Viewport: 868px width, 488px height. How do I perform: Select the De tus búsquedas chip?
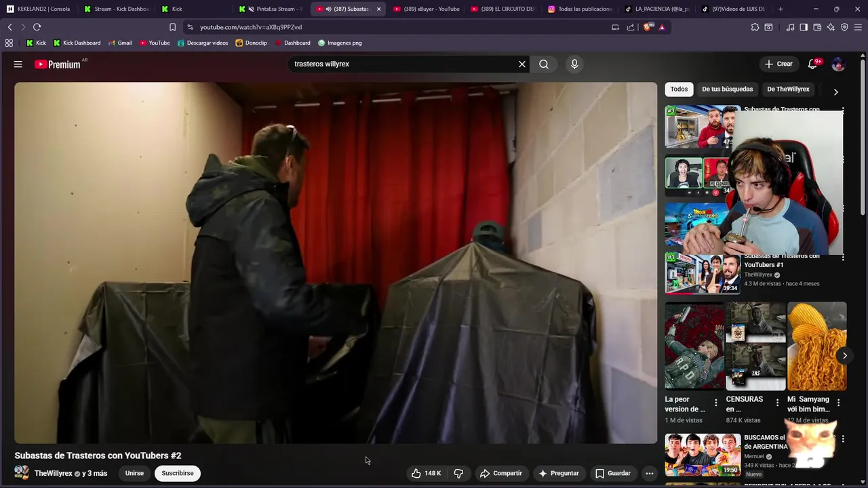point(727,89)
